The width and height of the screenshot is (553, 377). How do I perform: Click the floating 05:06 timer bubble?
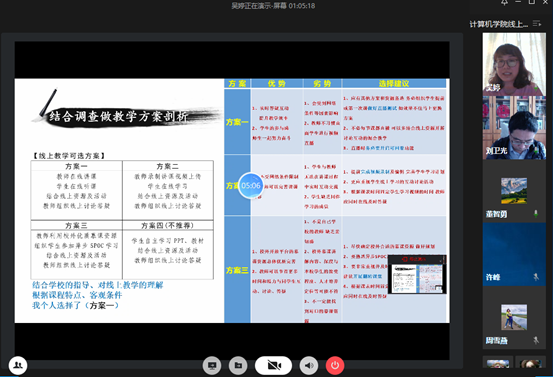251,186
